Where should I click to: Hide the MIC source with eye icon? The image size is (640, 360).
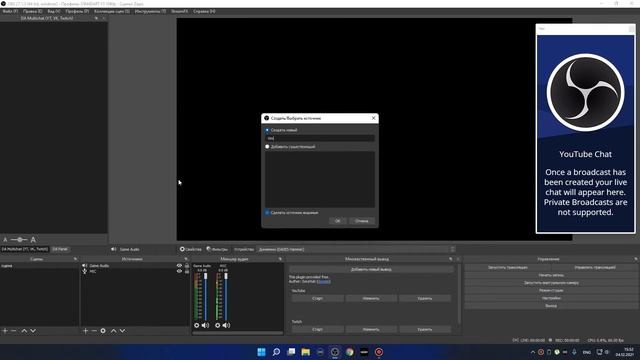(179, 271)
